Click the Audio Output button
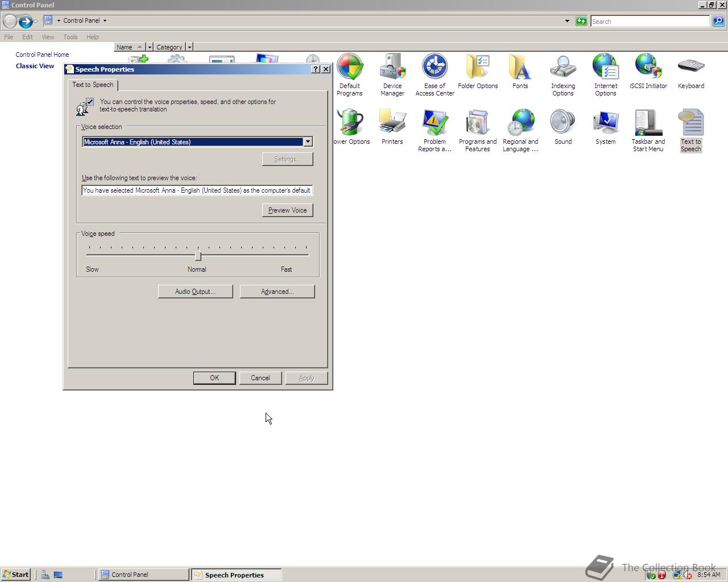Viewport: 728px width, 582px height. (195, 292)
